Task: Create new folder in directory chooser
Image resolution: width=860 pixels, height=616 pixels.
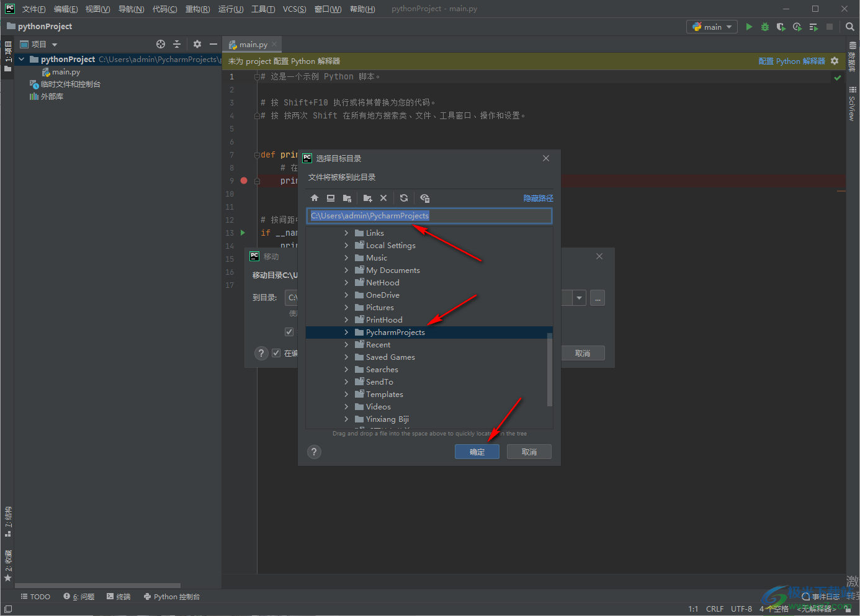Action: point(367,198)
